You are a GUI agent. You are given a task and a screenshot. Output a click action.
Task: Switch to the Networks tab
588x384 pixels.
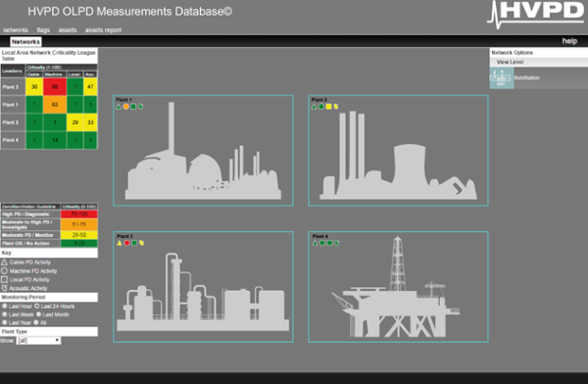tap(25, 41)
